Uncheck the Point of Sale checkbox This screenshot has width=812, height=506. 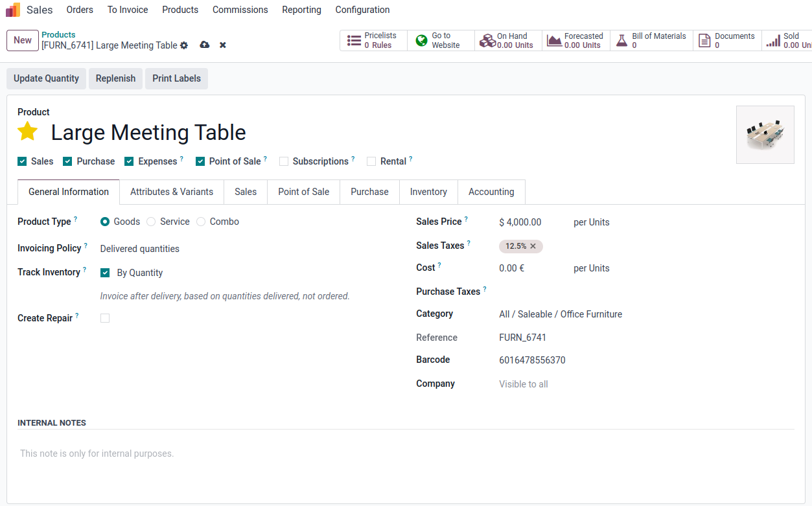coord(200,161)
